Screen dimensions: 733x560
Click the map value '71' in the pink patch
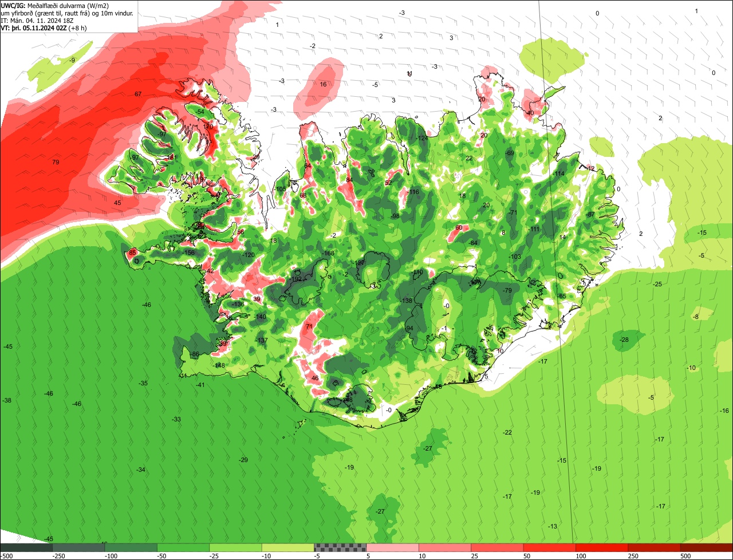[x=309, y=326]
